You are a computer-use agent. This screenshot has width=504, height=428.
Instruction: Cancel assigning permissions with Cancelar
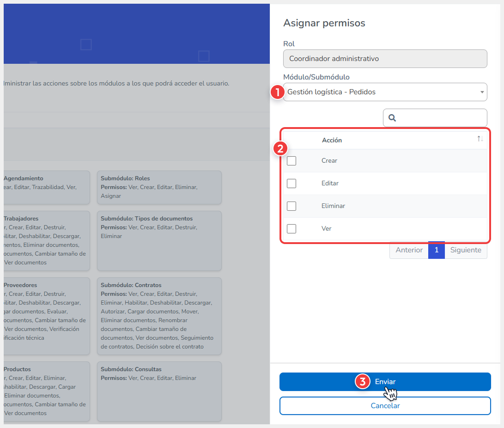pos(385,406)
